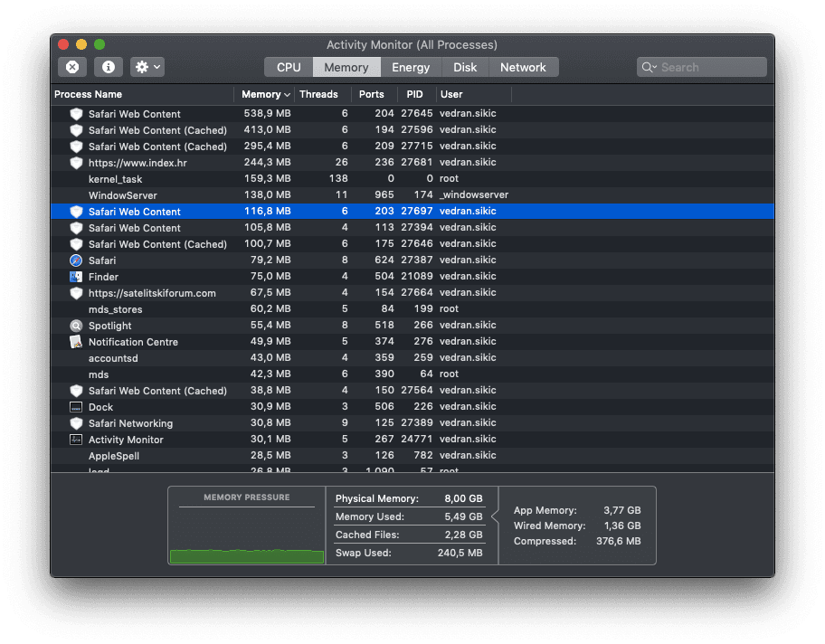Select the kernel_task process row
Viewport: 825px width, 644px height.
[x=412, y=179]
